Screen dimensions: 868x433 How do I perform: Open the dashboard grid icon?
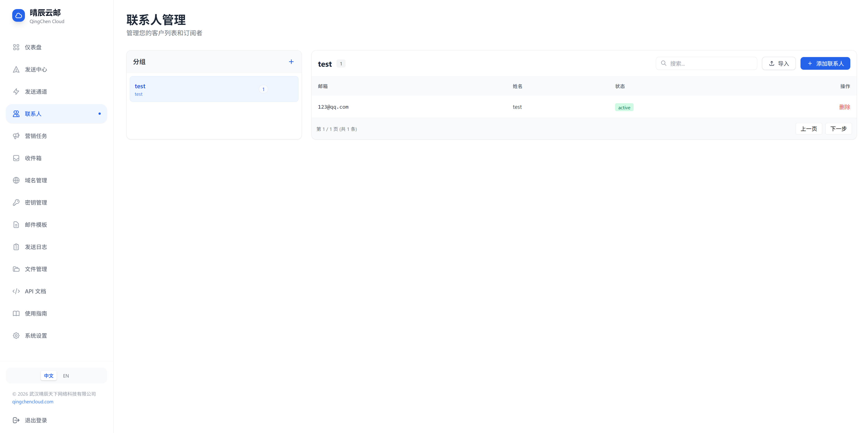[x=16, y=47]
